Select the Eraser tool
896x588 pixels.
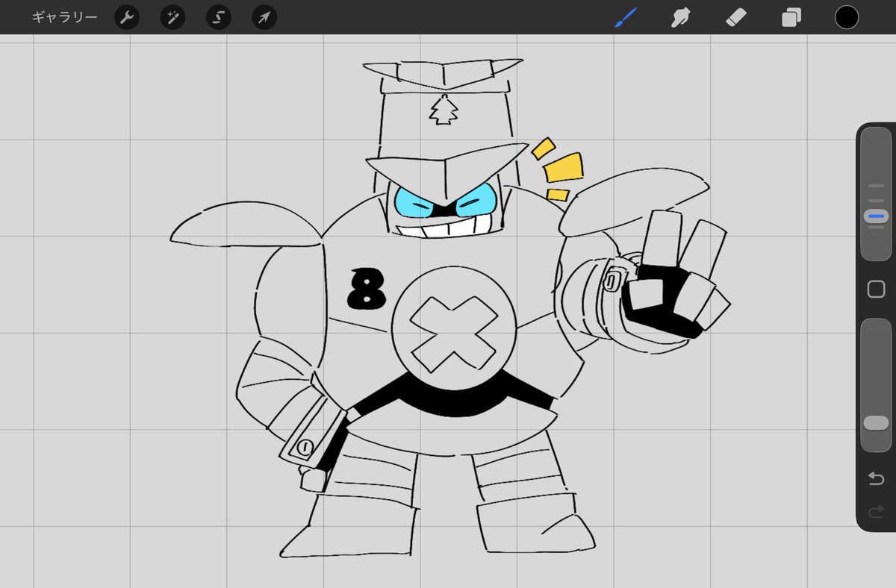point(735,17)
